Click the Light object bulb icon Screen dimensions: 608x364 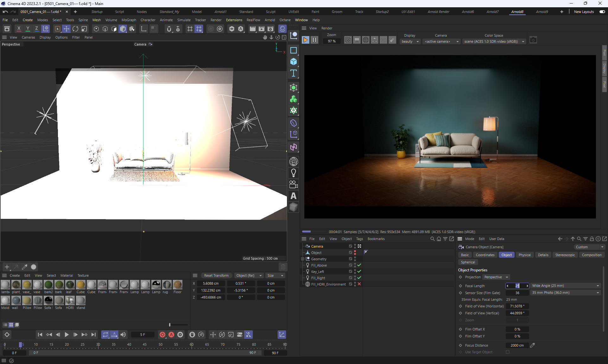point(294,173)
